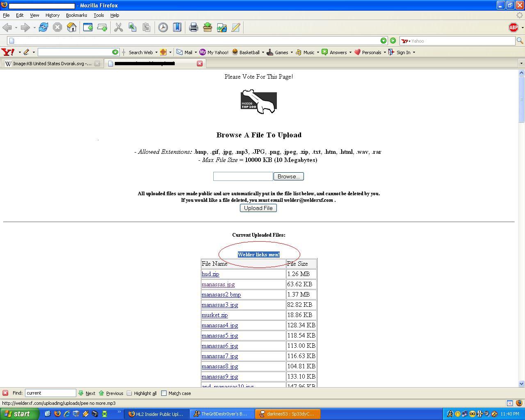Open the Bookmarks menu
This screenshot has width=525, height=420.
pos(76,15)
